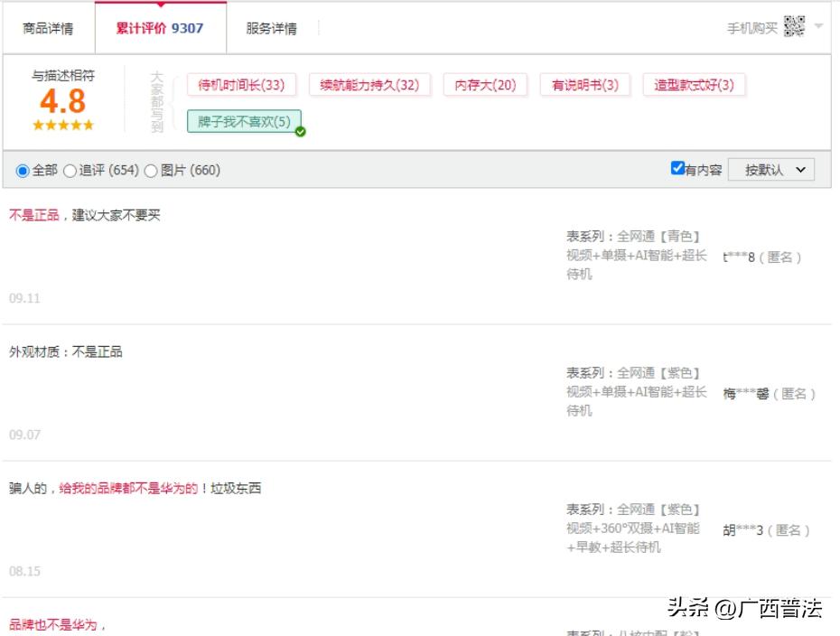Select the 内存大(20) review tag

coord(485,85)
